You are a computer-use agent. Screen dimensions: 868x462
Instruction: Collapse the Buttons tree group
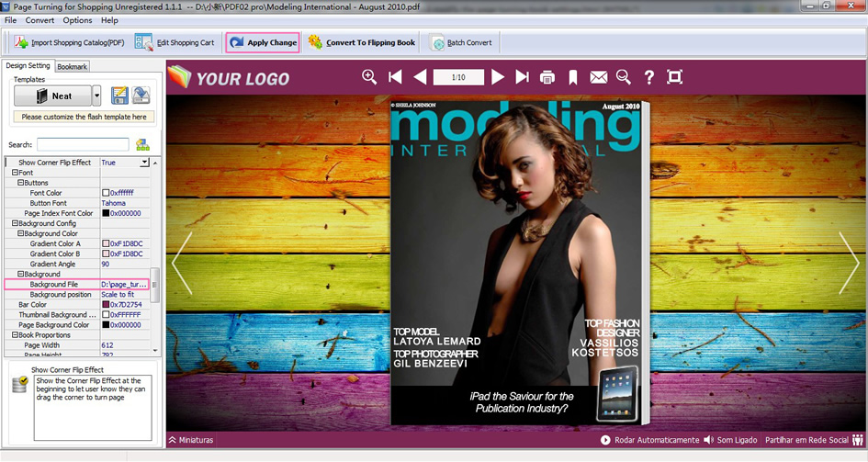20,183
